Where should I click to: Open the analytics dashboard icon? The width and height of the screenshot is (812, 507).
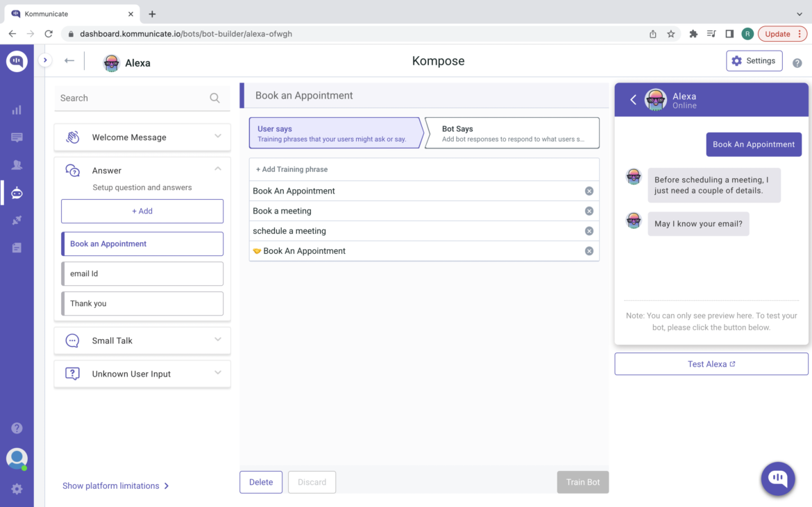[17, 109]
